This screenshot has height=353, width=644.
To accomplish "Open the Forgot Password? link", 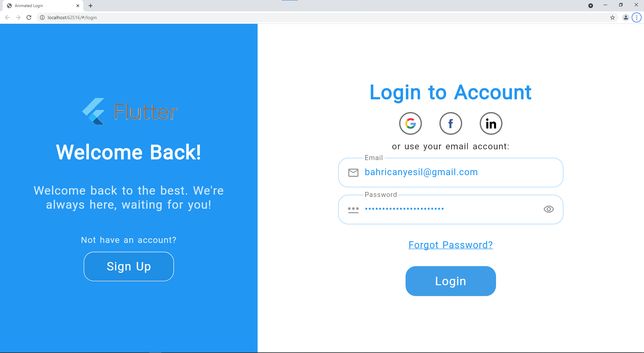I will point(450,245).
